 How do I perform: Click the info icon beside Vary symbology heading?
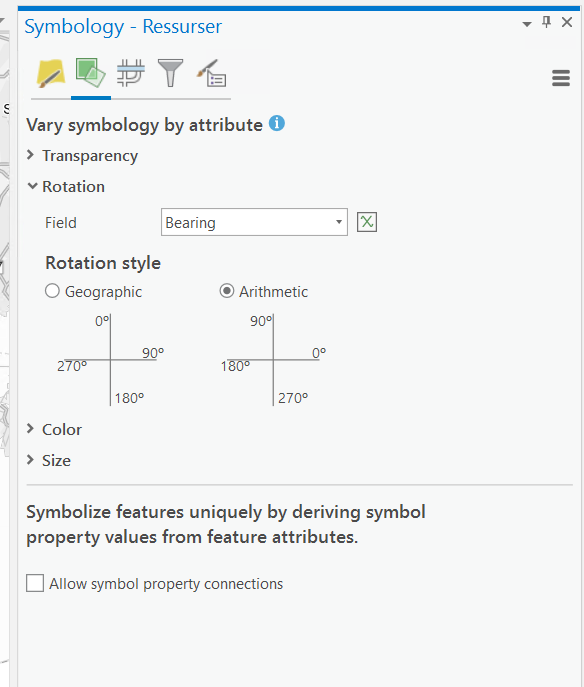pyautogui.click(x=277, y=124)
